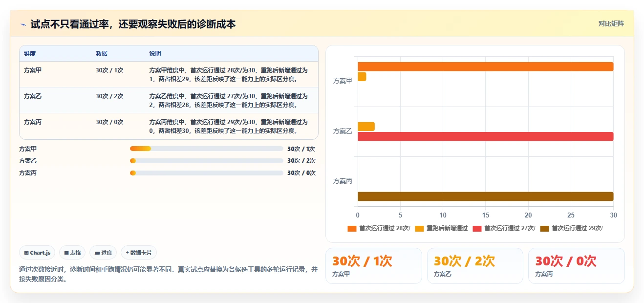The image size is (644, 303).
Task: Click the lightning icon beside the page title
Action: tap(23, 24)
